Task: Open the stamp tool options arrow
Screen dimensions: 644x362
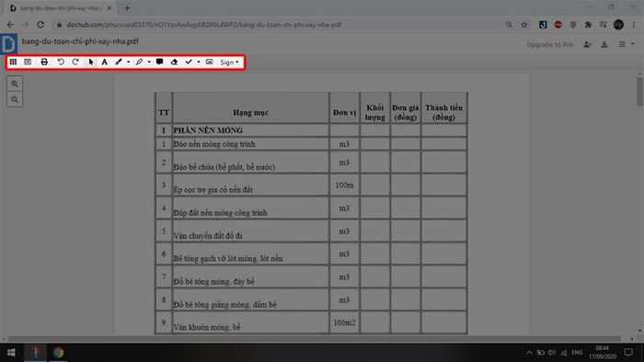Action: click(x=199, y=62)
